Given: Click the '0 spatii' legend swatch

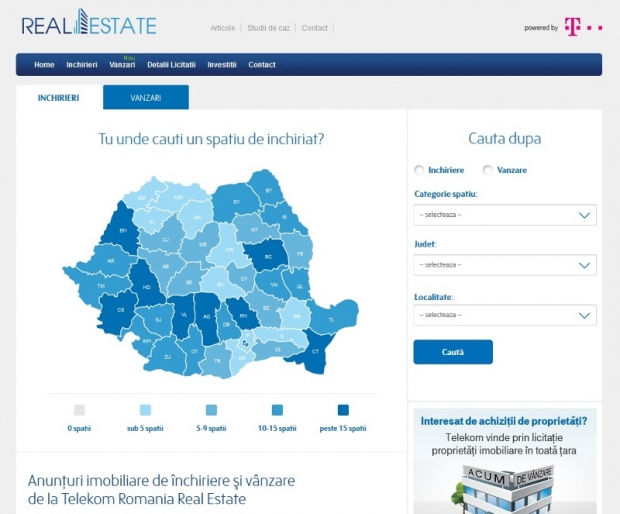Looking at the screenshot, I should 79,410.
